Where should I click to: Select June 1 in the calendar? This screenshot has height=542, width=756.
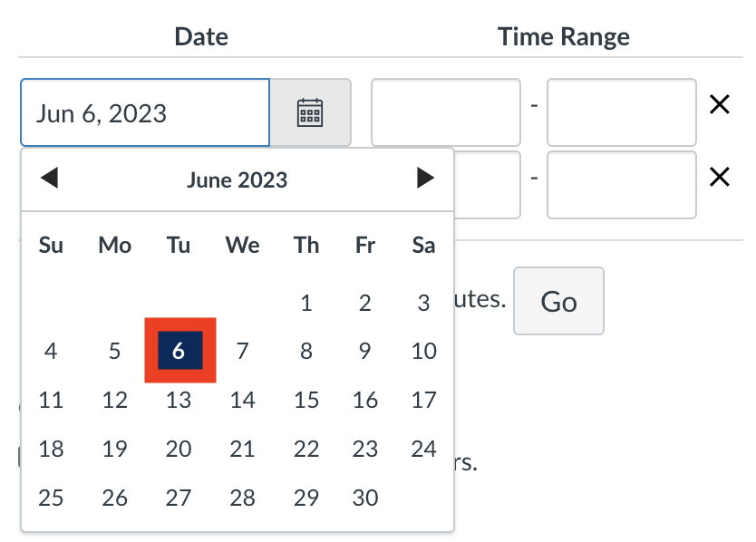tap(306, 303)
